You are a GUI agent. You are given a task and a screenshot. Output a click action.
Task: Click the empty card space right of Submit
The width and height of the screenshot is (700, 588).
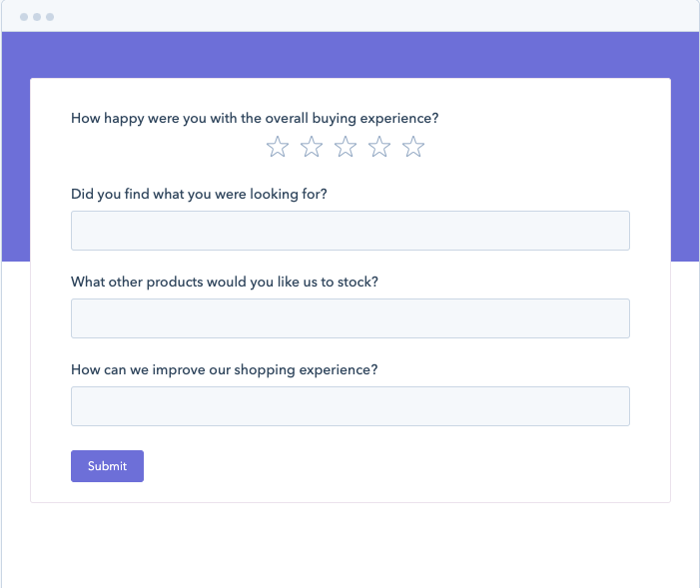coord(399,466)
